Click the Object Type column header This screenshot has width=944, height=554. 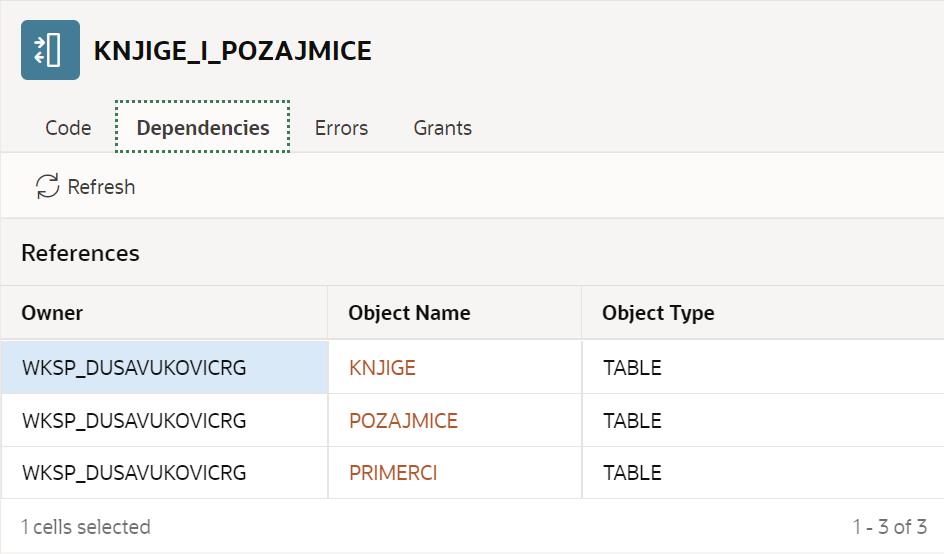[658, 313]
